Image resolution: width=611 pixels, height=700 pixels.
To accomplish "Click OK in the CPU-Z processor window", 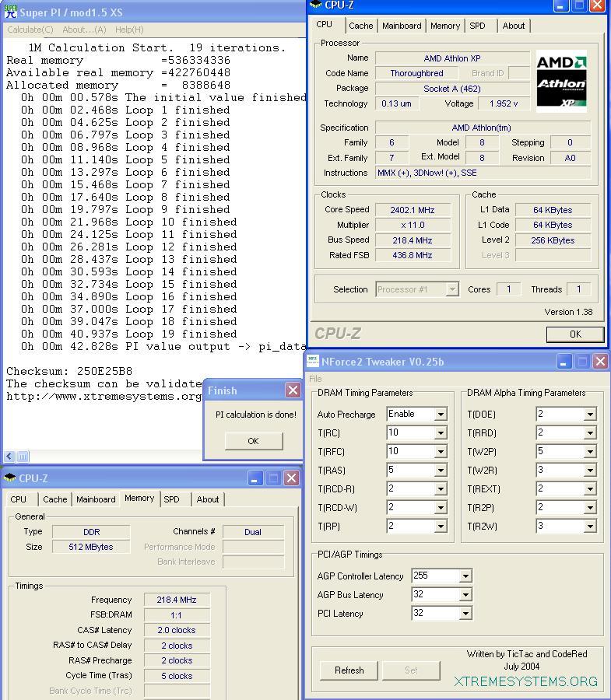I will coord(575,334).
